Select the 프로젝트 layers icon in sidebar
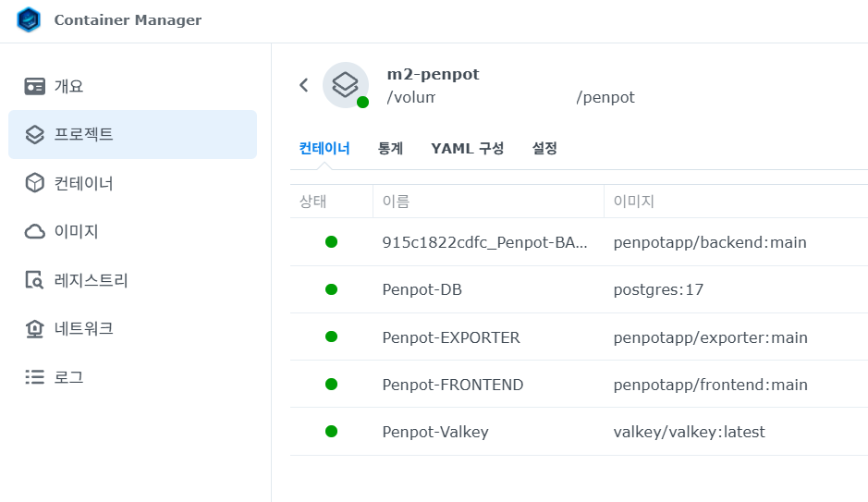The width and height of the screenshot is (868, 502). click(35, 135)
